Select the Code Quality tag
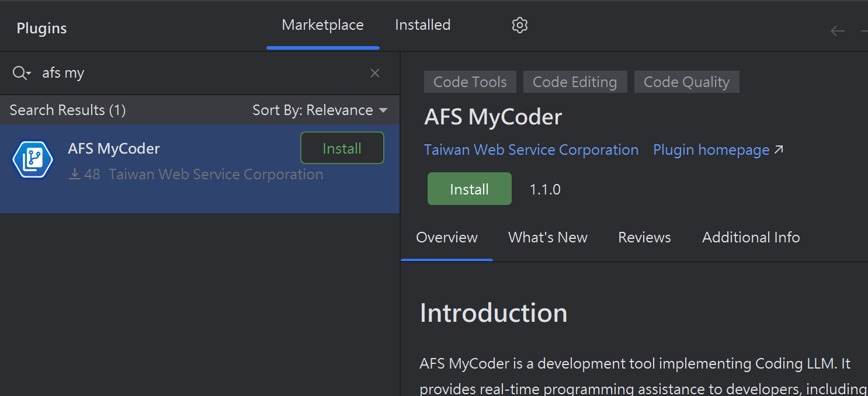868x396 pixels. pos(687,82)
